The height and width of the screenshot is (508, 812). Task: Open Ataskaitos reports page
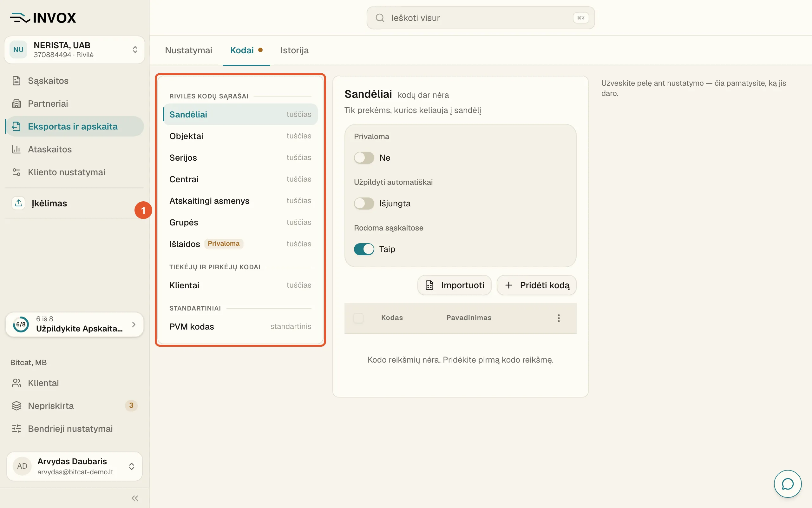point(75,149)
